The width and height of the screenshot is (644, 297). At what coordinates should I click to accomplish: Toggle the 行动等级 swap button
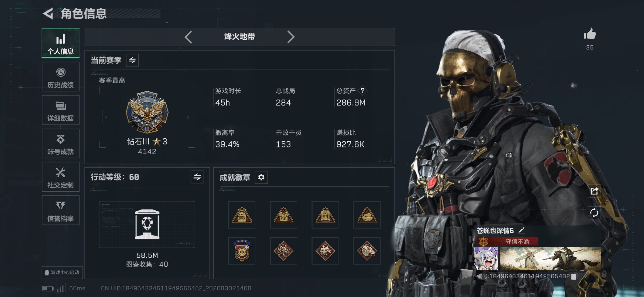point(197,177)
